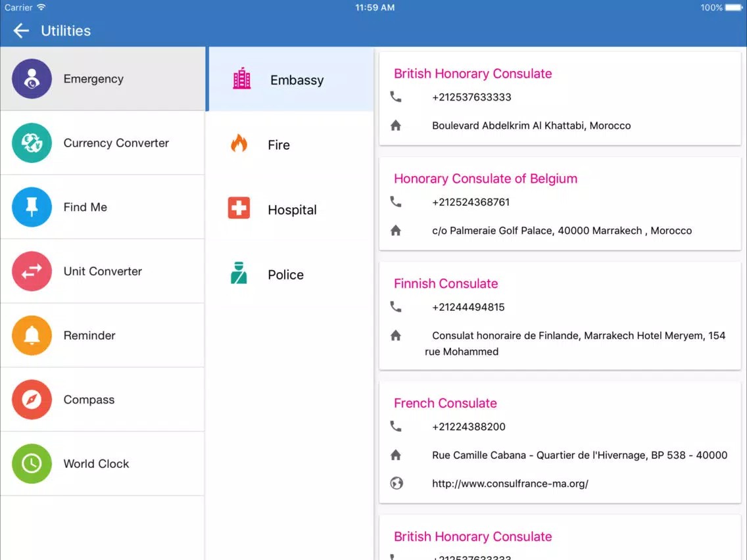The width and height of the screenshot is (747, 560).
Task: Tap the Honorary Consulate of Belgium title
Action: pos(485,179)
